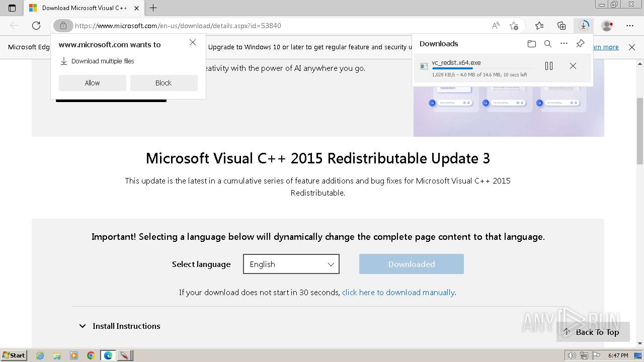Launch Google Chrome from taskbar

click(x=91, y=355)
